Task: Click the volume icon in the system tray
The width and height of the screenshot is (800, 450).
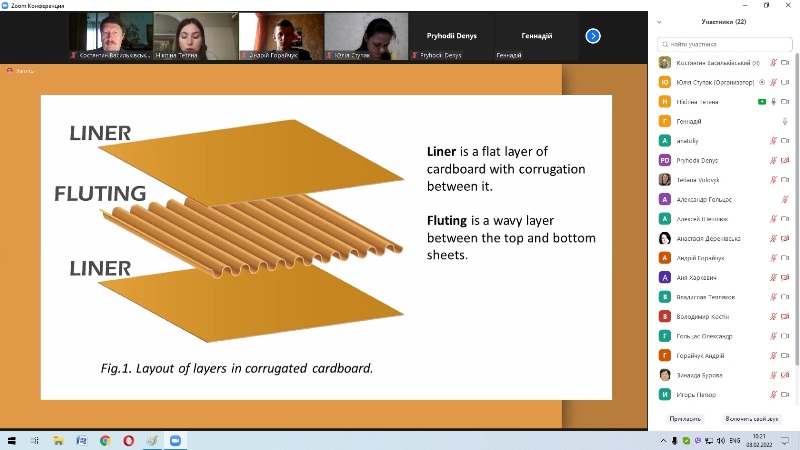Action: 720,441
